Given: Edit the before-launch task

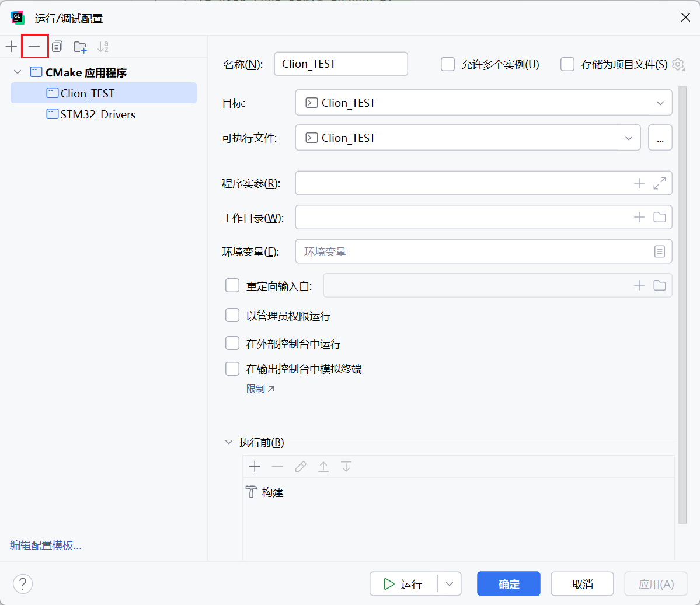Looking at the screenshot, I should (x=301, y=467).
